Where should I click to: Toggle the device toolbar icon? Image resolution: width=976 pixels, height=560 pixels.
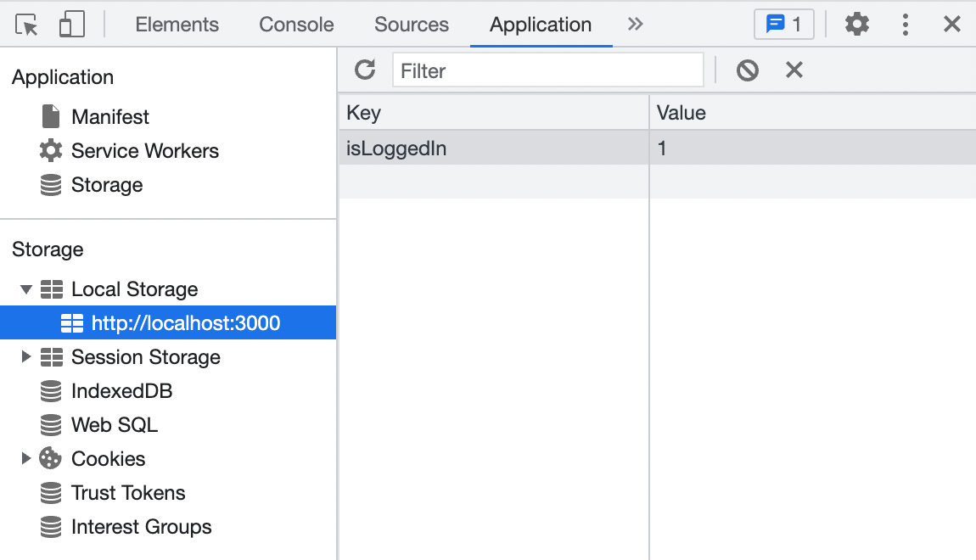pyautogui.click(x=71, y=25)
